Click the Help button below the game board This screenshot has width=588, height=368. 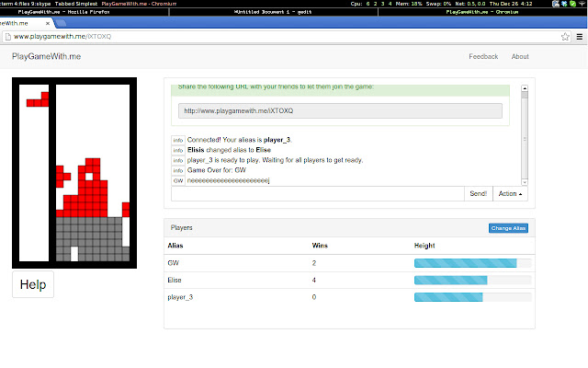point(33,284)
